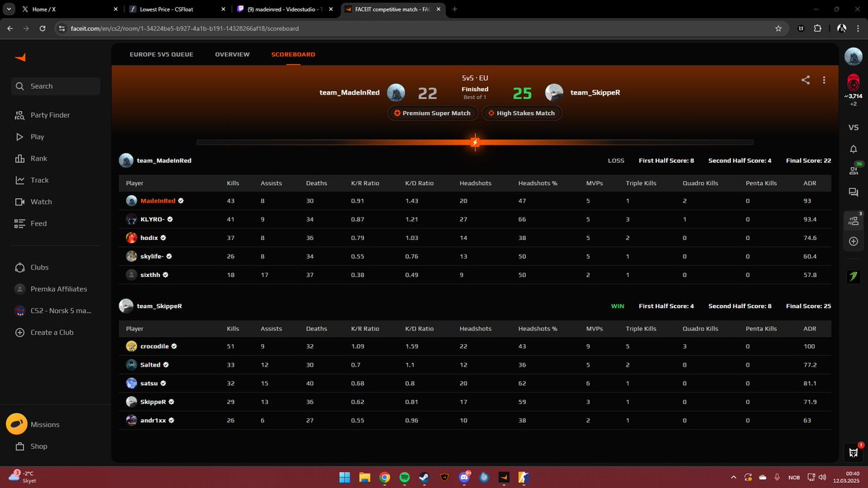Open Spotify from the taskbar
This screenshot has width=868, height=488.
point(404,477)
